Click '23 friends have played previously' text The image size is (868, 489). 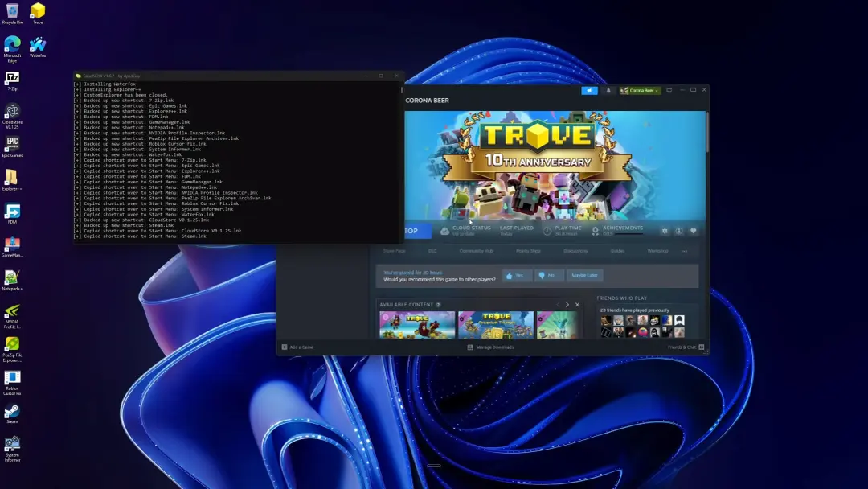pos(634,310)
